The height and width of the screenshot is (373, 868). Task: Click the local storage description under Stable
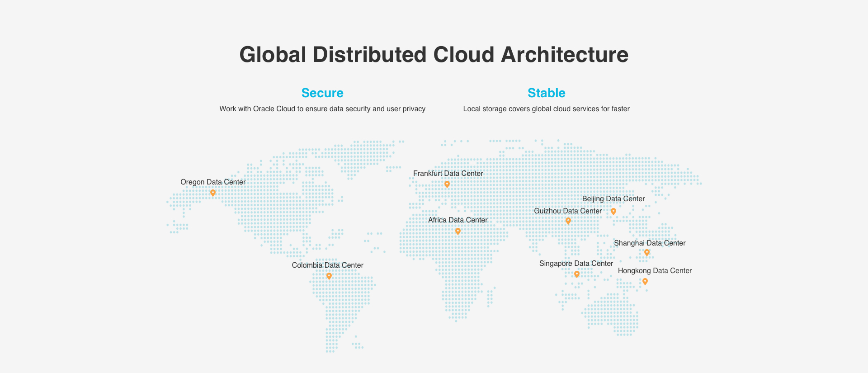[546, 109]
